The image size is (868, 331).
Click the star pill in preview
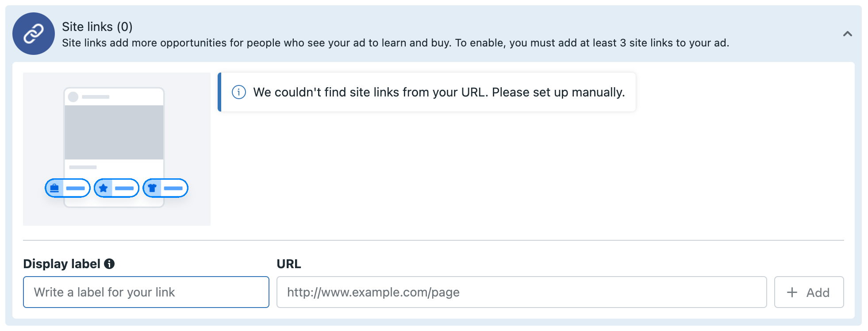[116, 188]
